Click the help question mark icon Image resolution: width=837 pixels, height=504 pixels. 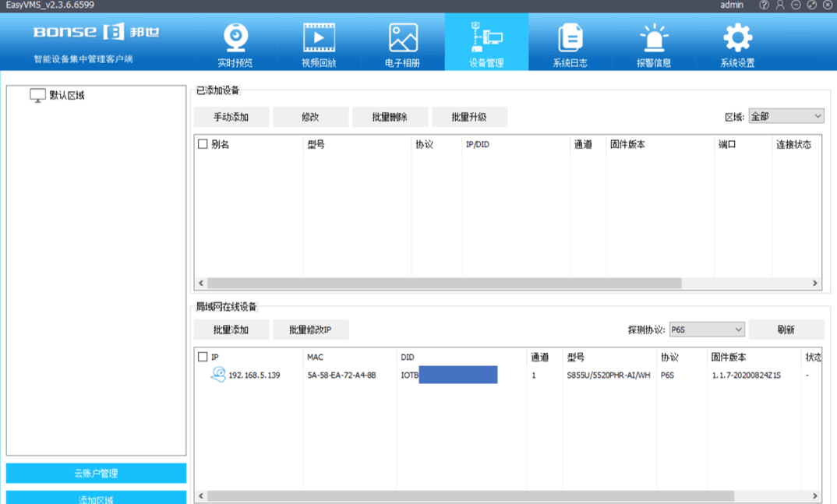[x=765, y=5]
